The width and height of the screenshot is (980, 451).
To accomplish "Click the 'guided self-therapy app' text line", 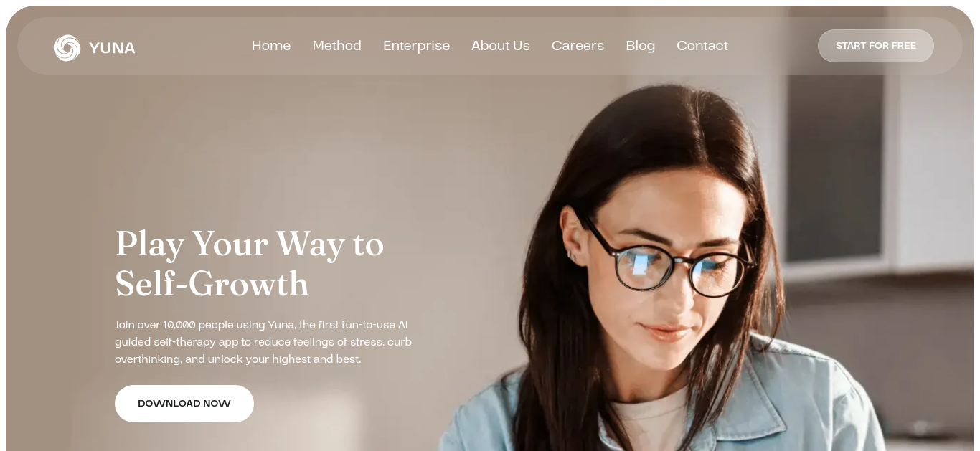I will [x=263, y=342].
